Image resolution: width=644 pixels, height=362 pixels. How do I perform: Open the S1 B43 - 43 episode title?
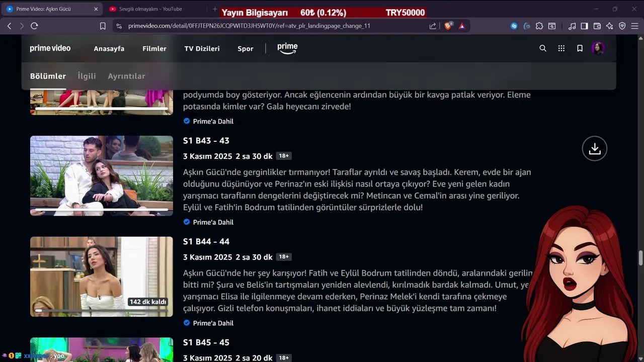(206, 140)
